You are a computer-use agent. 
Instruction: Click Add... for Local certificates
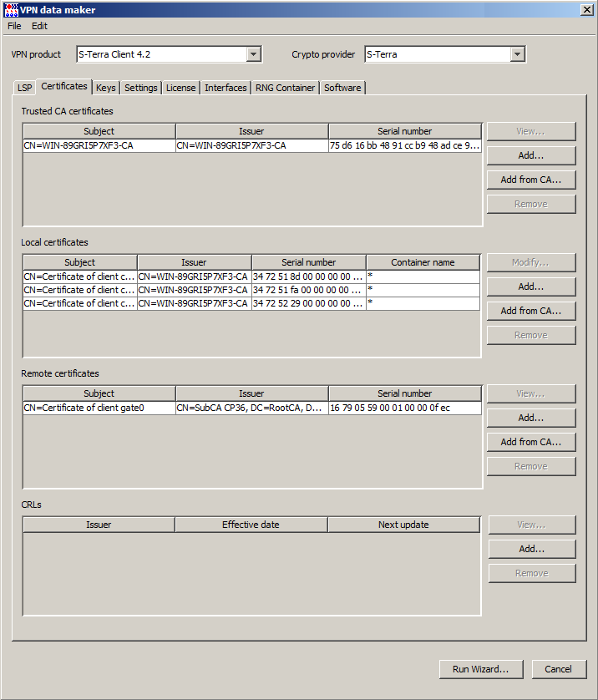(x=531, y=287)
